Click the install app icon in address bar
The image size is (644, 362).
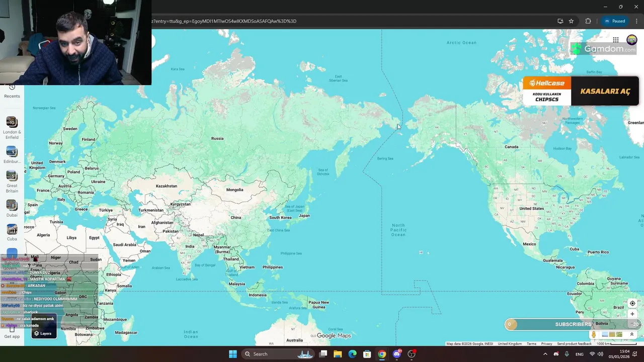tap(560, 21)
